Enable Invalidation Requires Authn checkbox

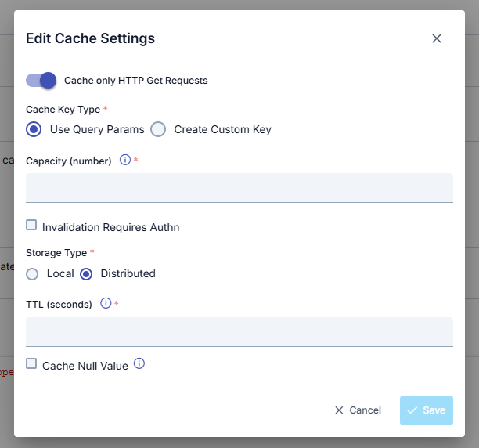click(31, 226)
